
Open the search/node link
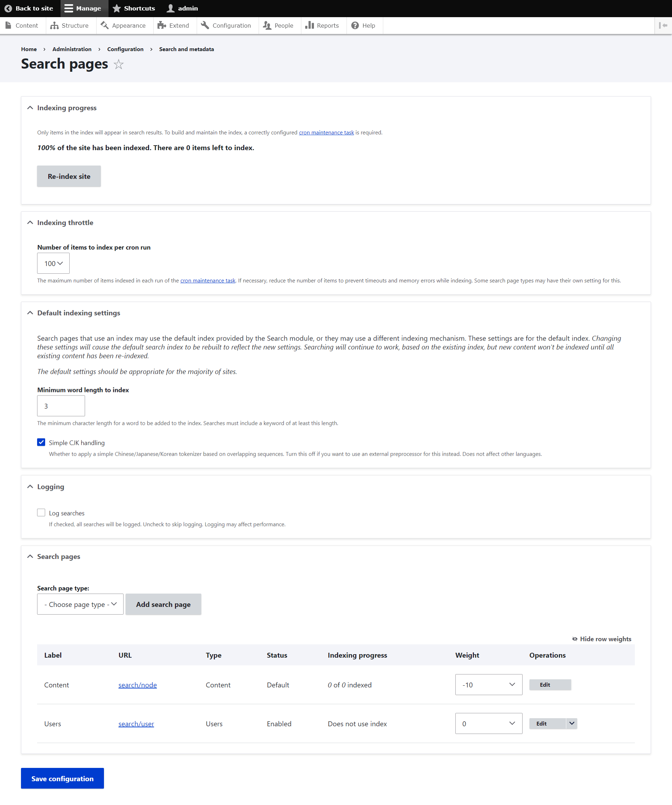[x=138, y=685]
